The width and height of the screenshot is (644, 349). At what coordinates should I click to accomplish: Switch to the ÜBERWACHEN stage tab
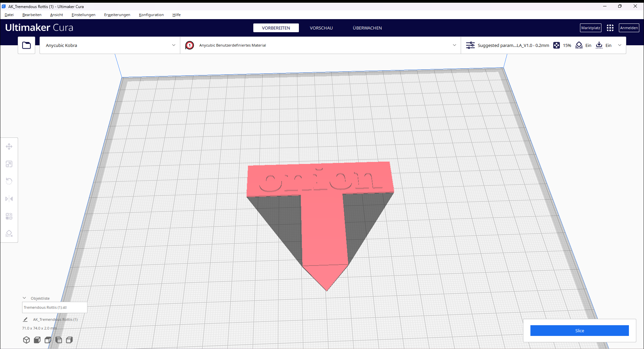367,28
